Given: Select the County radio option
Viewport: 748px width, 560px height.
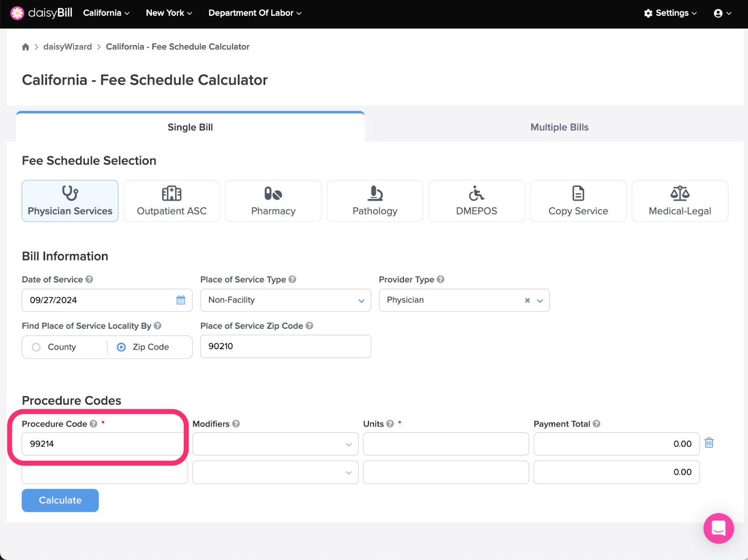Looking at the screenshot, I should 36,347.
